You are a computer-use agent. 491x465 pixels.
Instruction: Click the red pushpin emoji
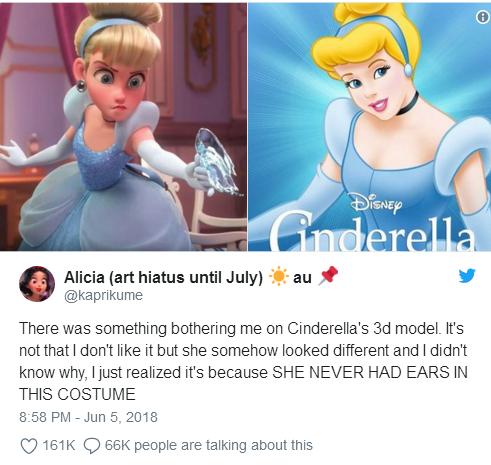coord(329,276)
